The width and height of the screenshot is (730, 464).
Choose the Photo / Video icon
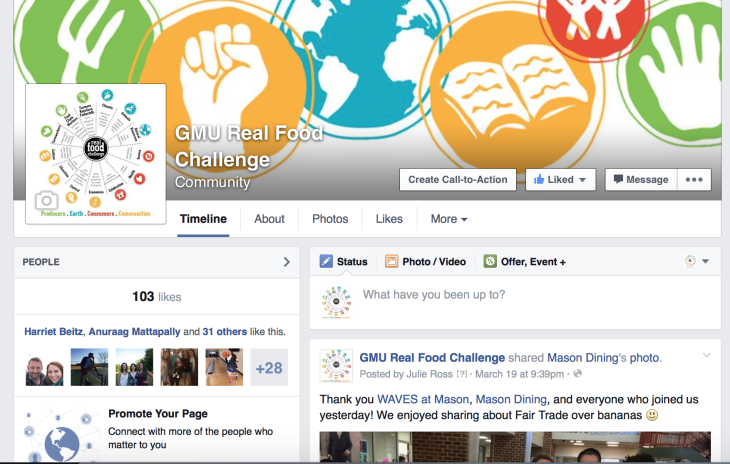click(x=391, y=262)
